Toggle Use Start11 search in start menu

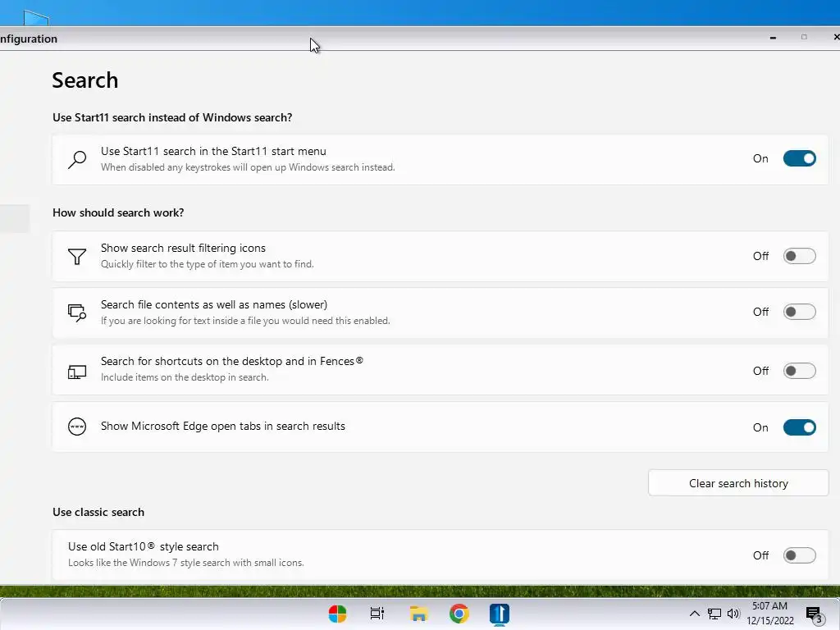799,158
